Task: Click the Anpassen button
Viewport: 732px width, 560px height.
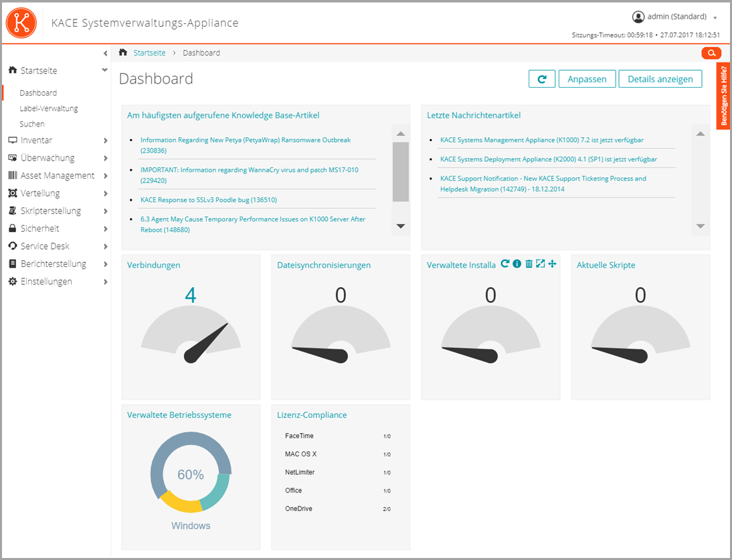Action: tap(587, 78)
